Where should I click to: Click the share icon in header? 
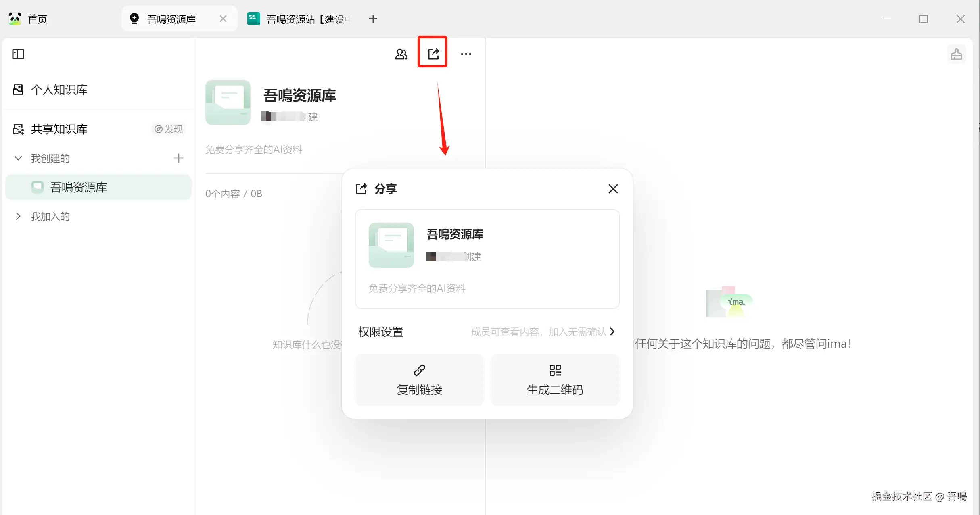(433, 53)
